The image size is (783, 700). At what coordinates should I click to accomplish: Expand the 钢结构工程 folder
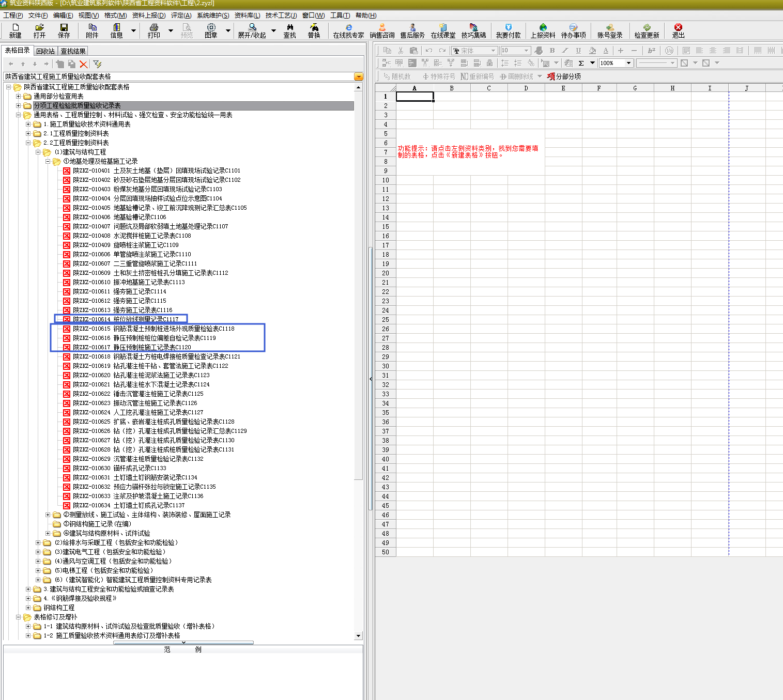pyautogui.click(x=28, y=608)
